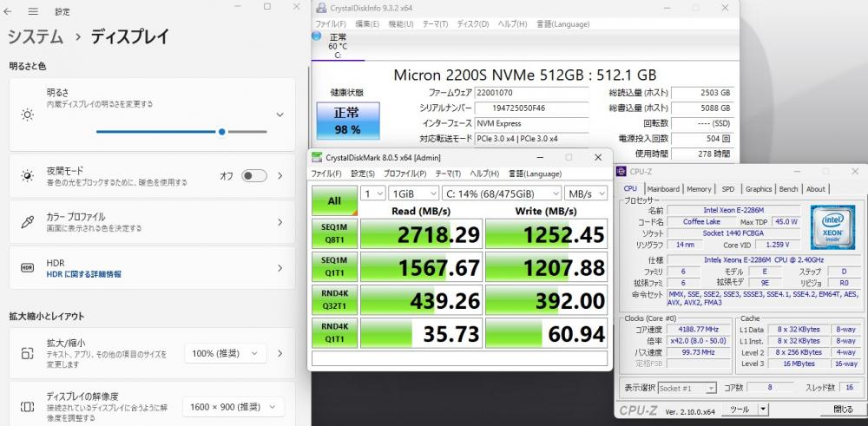Toggle the night light switch
The width and height of the screenshot is (868, 426).
(x=254, y=176)
